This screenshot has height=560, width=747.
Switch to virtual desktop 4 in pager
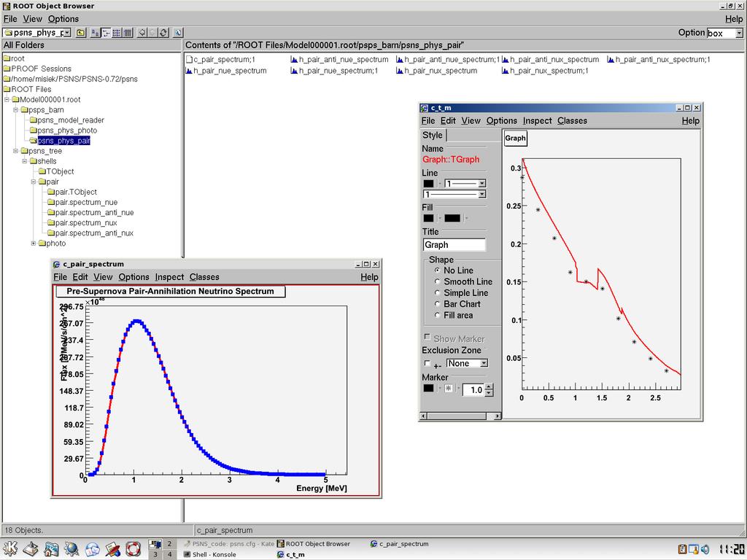[x=169, y=554]
